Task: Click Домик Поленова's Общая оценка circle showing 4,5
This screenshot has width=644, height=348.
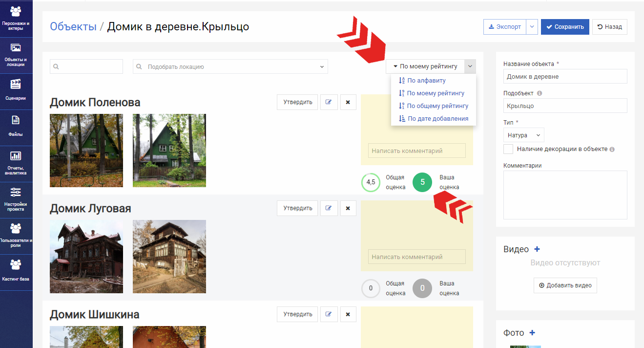Action: [x=371, y=182]
